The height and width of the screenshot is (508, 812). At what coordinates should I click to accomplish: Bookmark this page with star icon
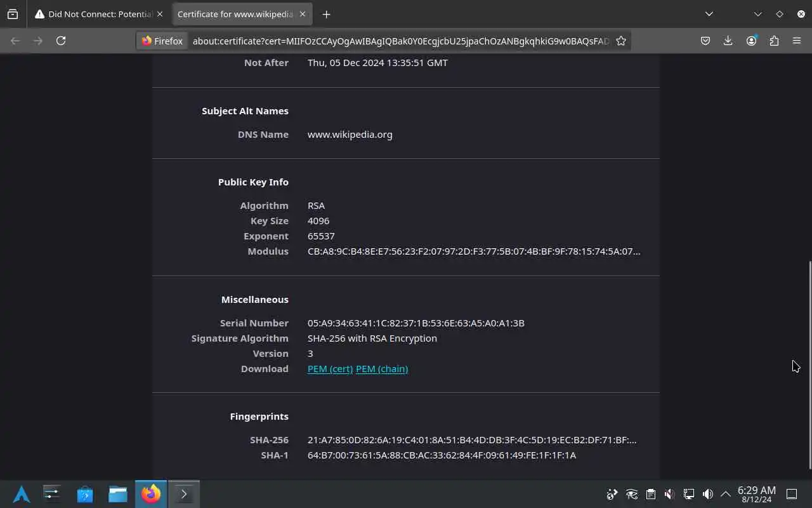[621, 41]
